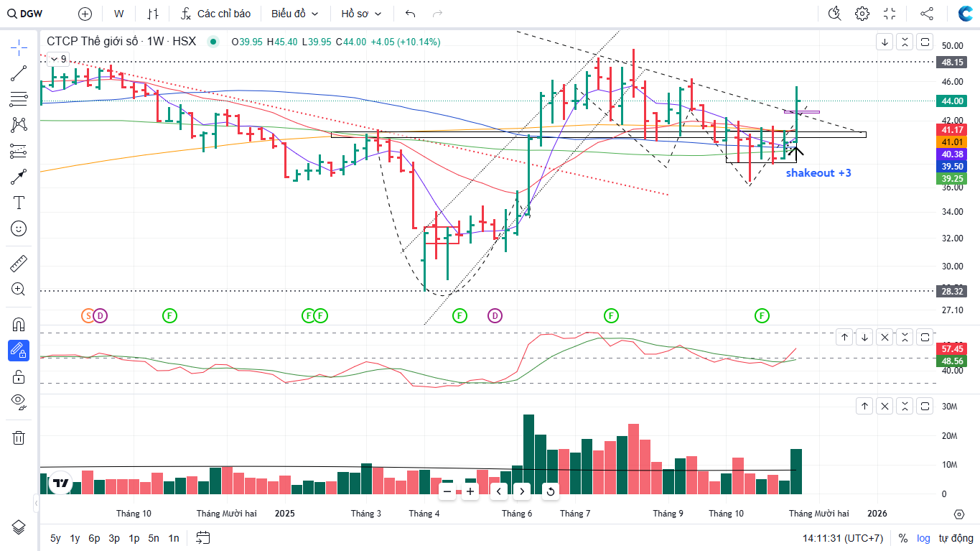This screenshot has height=551, width=980.
Task: Toggle log scale on price axis
Action: click(923, 538)
